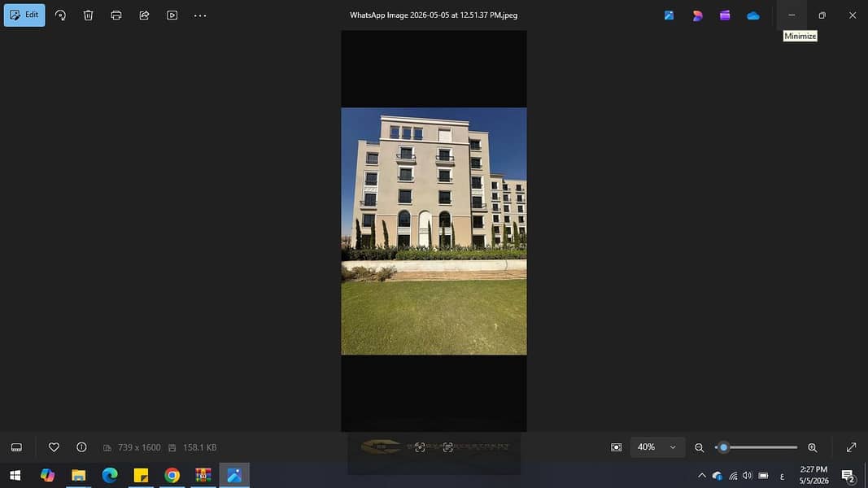
Task: Print the image via printer icon
Action: click(116, 15)
